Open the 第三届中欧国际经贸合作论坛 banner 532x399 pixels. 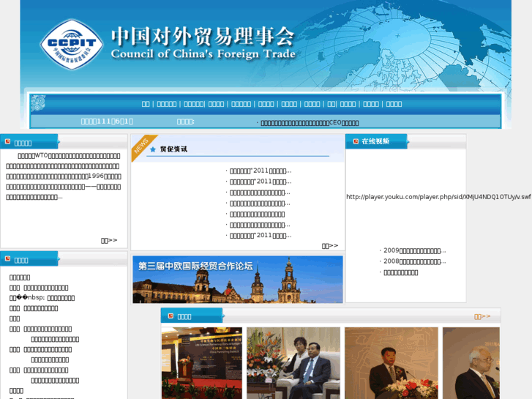pos(238,280)
